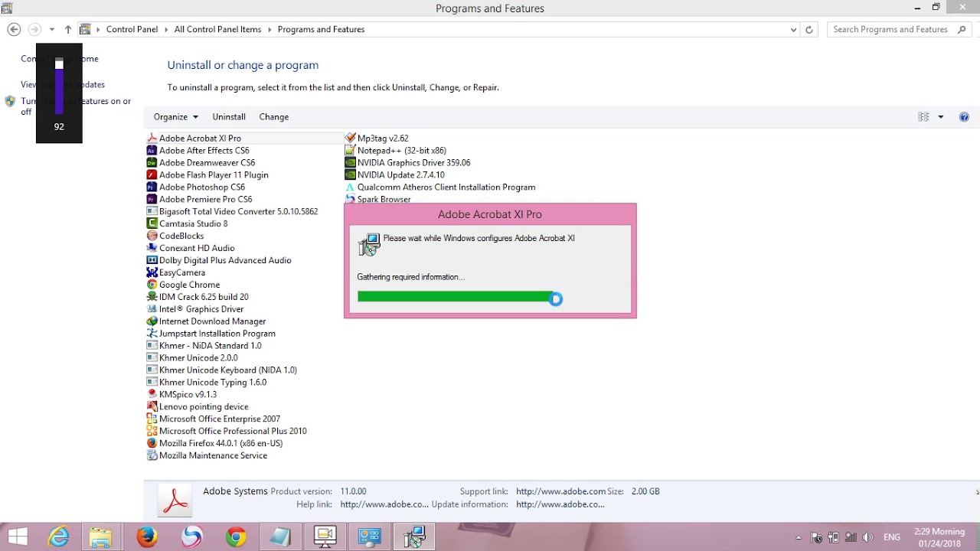This screenshot has width=980, height=551.
Task: Expand the address bar history dropdown
Action: (x=793, y=30)
